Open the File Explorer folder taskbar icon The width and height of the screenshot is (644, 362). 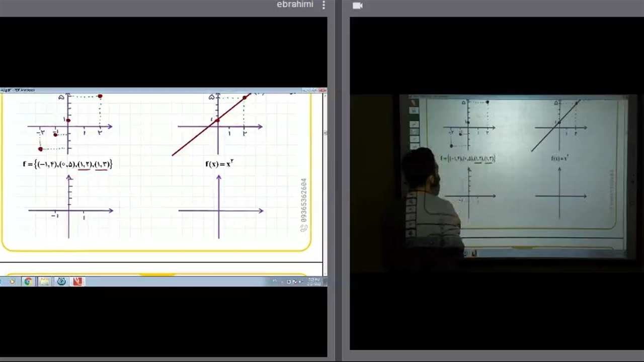click(45, 282)
